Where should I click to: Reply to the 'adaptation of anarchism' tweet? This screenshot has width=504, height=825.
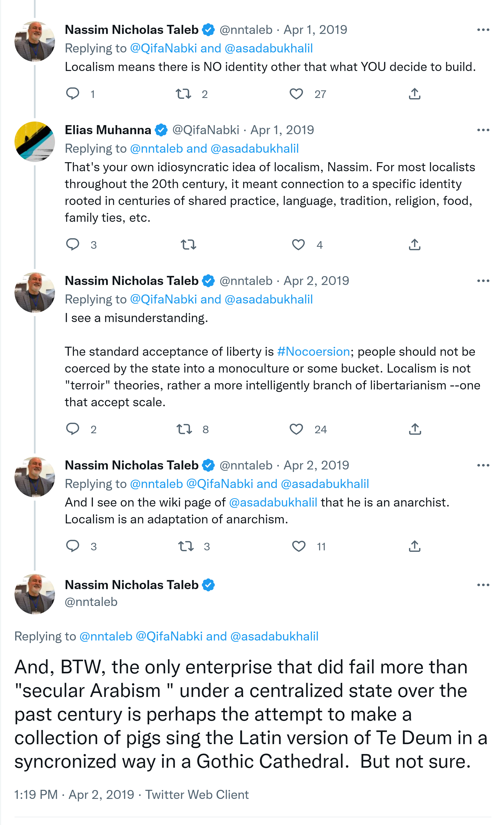tap(73, 546)
